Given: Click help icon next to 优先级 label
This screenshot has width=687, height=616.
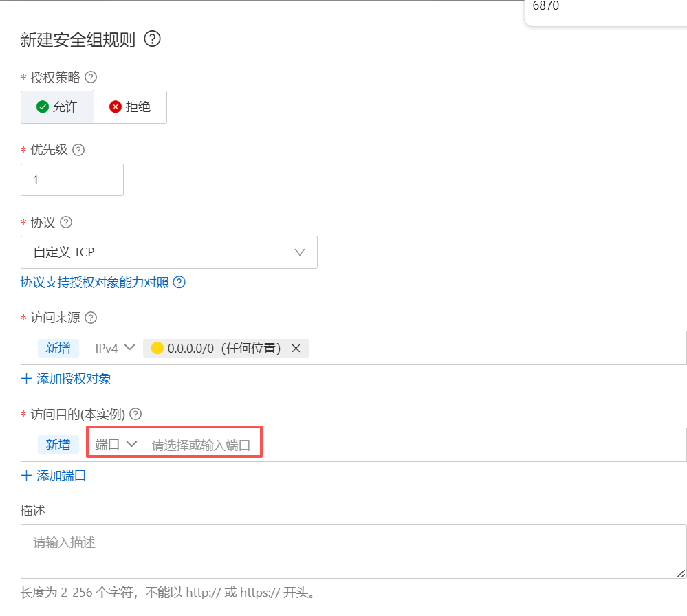Looking at the screenshot, I should coord(78,150).
